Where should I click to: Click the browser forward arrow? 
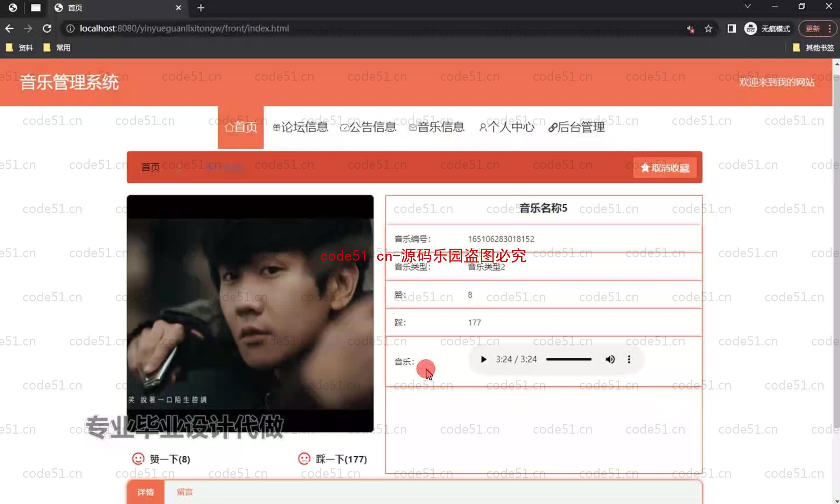tap(28, 28)
